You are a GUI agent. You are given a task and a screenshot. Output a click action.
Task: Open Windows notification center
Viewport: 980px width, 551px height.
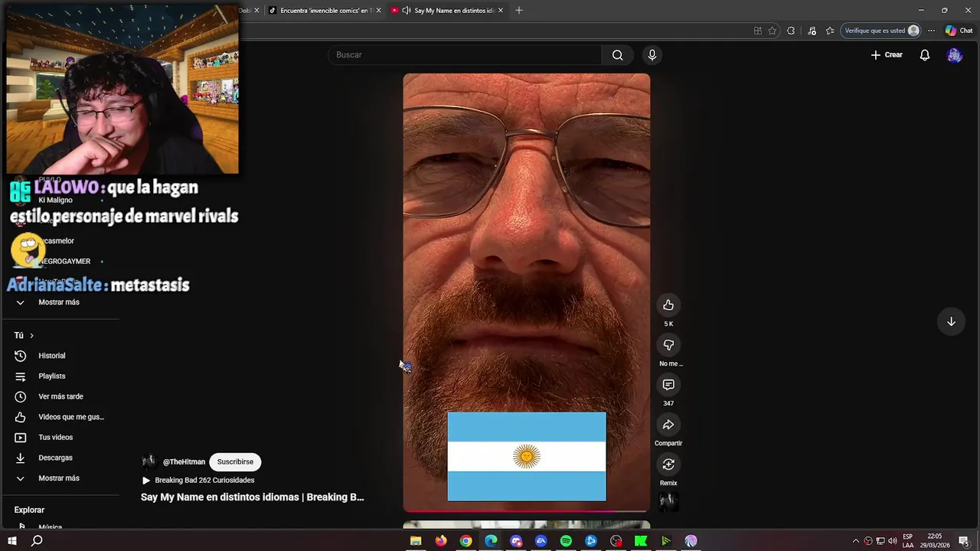coord(964,541)
